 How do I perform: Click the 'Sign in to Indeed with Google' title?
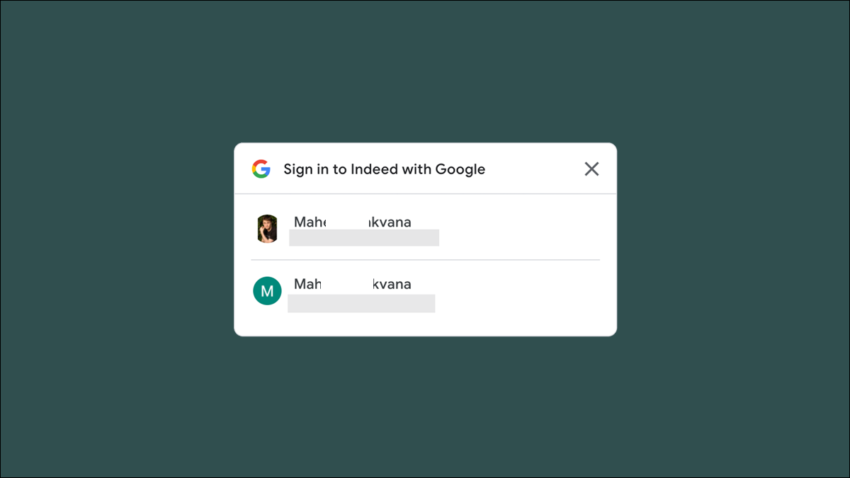pos(384,169)
